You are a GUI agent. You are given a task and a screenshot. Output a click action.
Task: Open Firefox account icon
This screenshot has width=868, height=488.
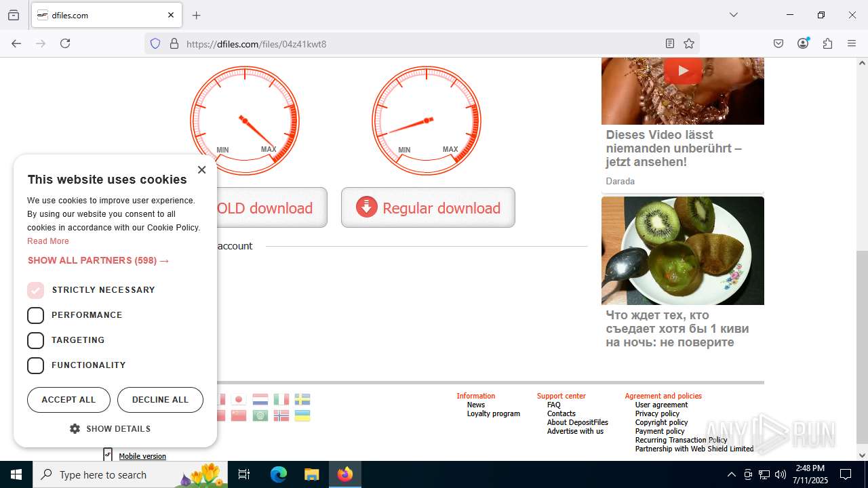click(803, 43)
